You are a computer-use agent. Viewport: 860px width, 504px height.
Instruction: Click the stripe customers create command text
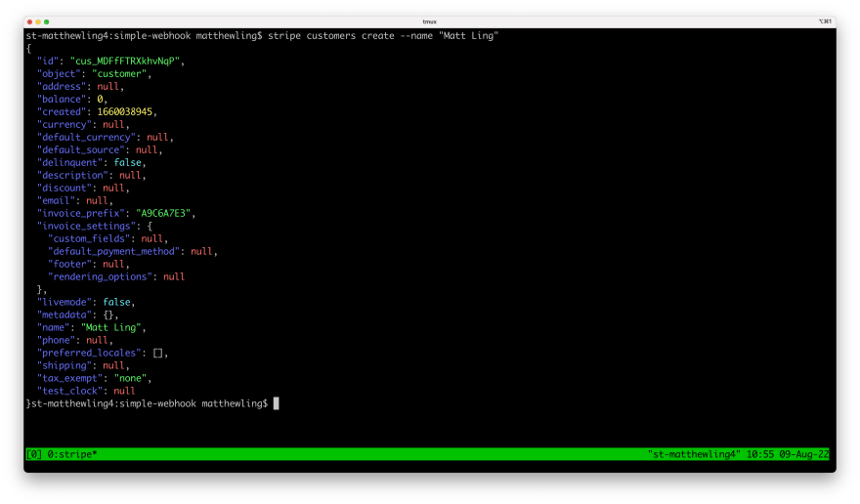click(x=383, y=35)
